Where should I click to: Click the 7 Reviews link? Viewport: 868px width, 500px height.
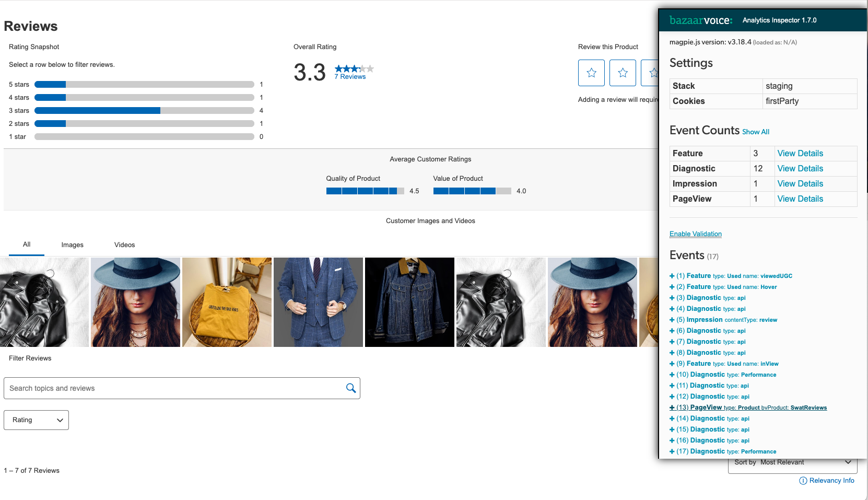click(350, 77)
